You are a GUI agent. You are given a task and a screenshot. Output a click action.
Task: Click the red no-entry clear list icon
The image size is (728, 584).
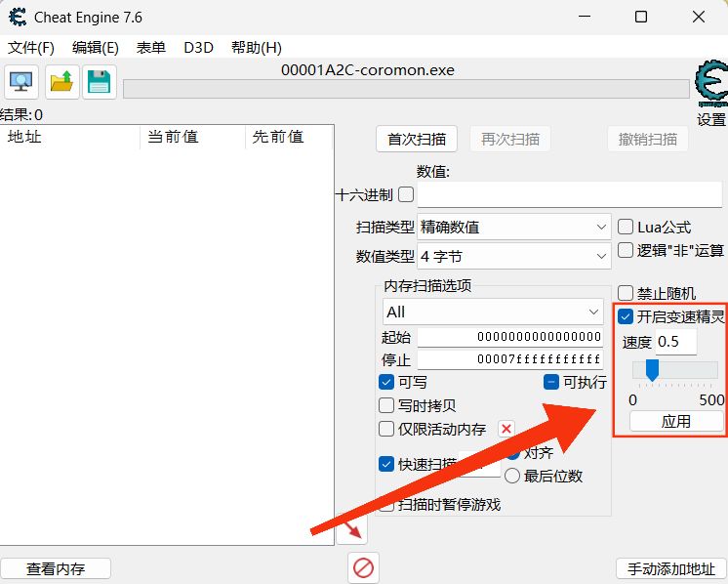click(x=363, y=567)
